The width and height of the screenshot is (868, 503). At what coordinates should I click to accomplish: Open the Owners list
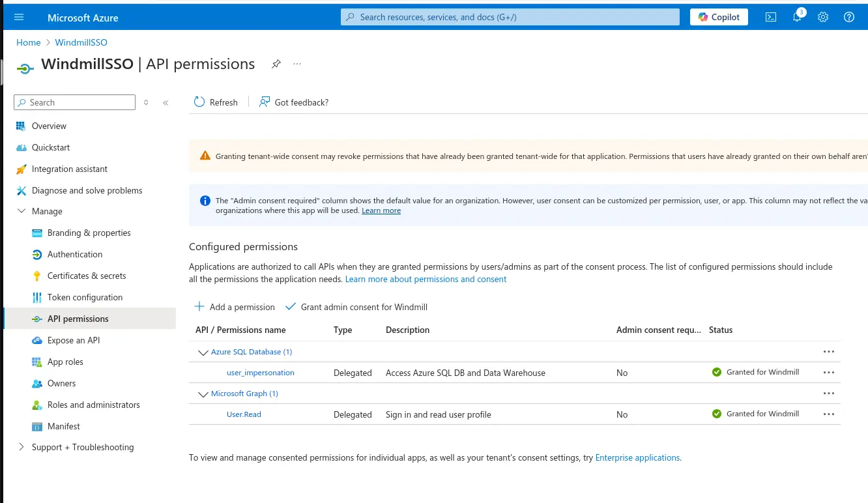(x=60, y=383)
